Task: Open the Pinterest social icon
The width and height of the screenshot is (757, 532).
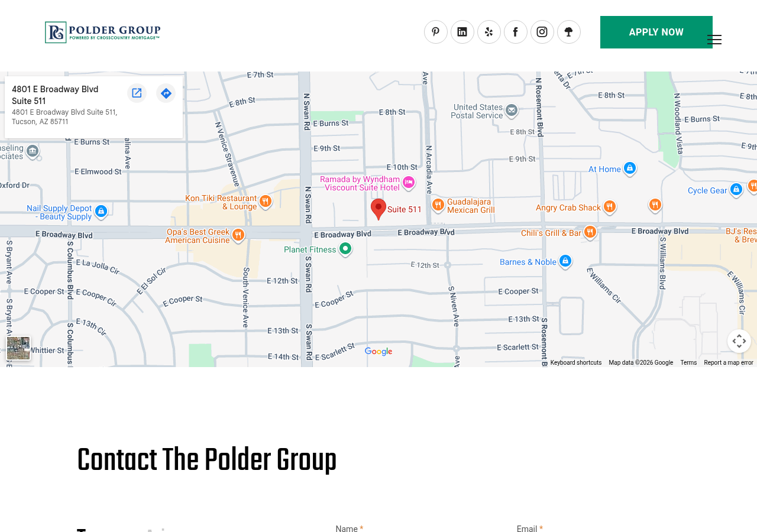Action: 436,32
